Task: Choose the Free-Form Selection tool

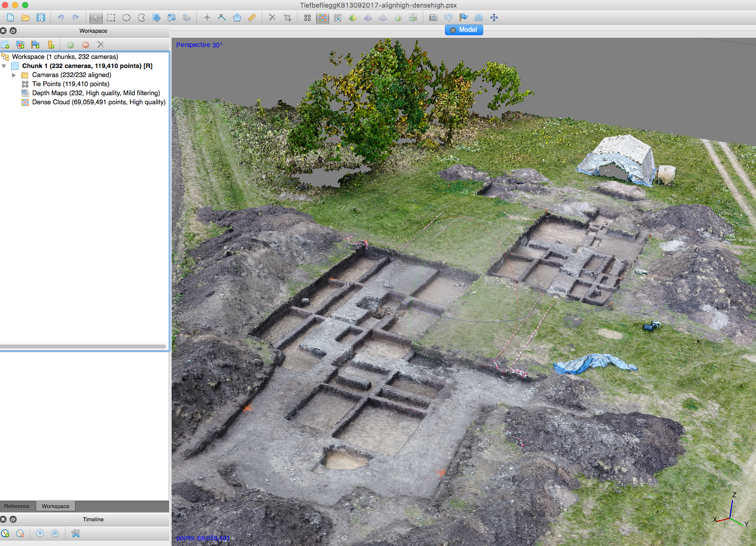Action: (x=141, y=18)
